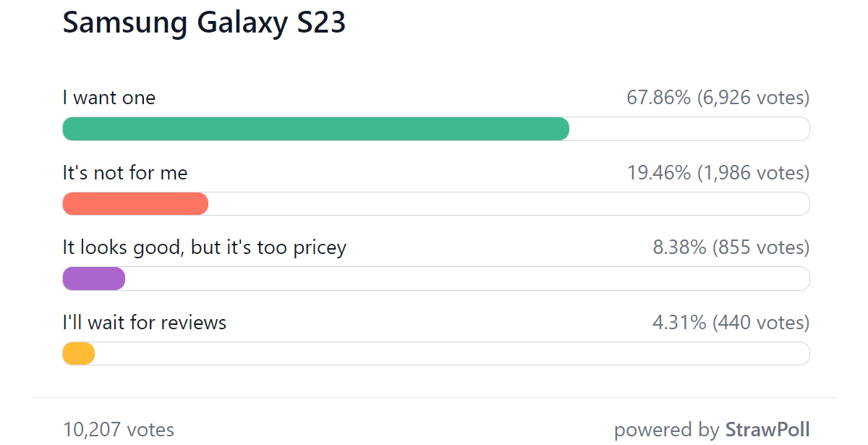Click the 10,207 votes total count
This screenshot has height=445, width=868.
coord(119,430)
